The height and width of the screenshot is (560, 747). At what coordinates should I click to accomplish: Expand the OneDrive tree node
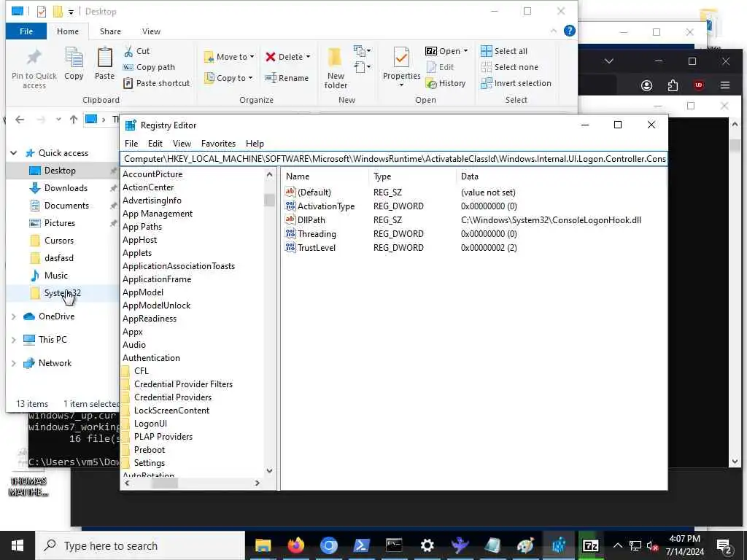pos(14,316)
